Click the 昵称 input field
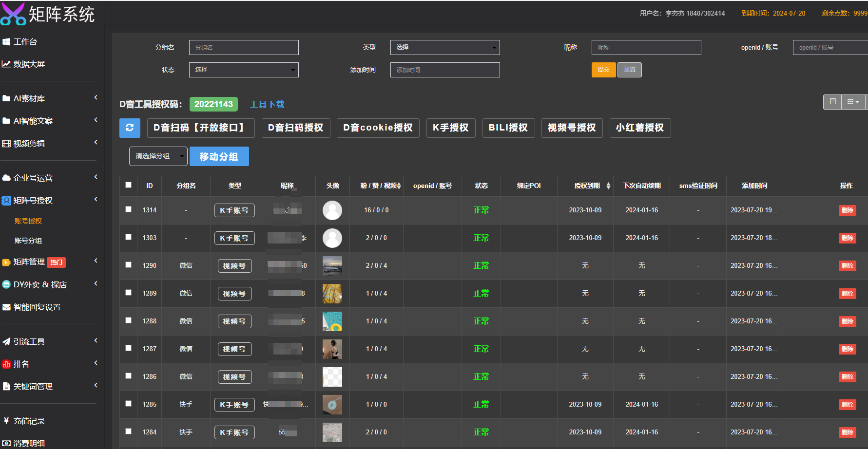Screen dimensions: 868x449 coord(646,47)
